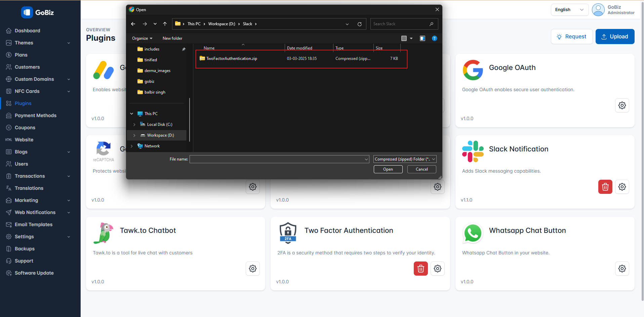Toggle the preview pane icon
Image resolution: width=644 pixels, height=317 pixels.
(422, 38)
